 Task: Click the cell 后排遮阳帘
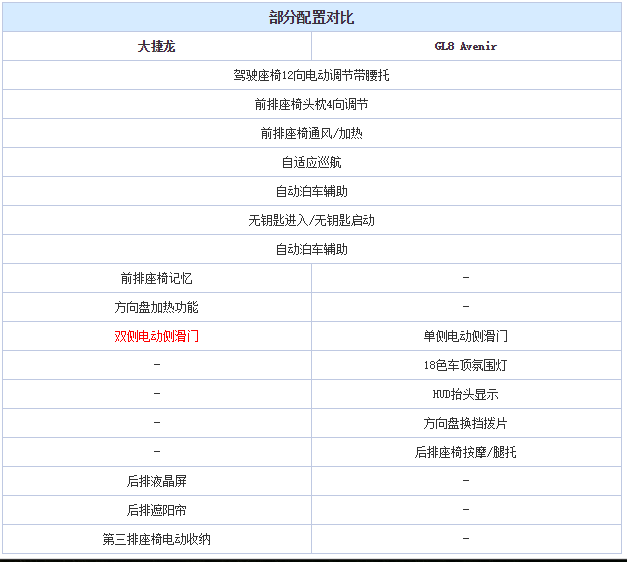pyautogui.click(x=156, y=510)
